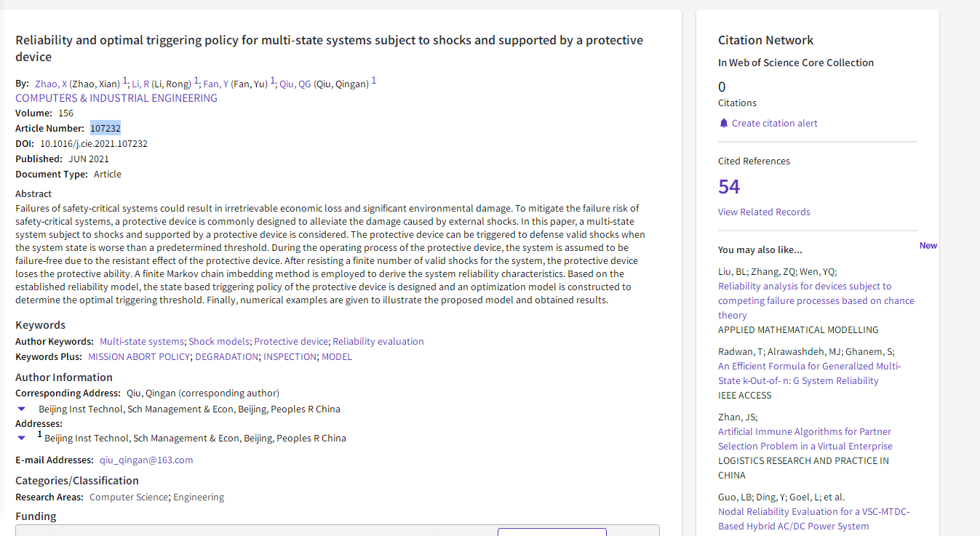Open author link Li, R
This screenshot has width=980, height=536.
pyautogui.click(x=140, y=84)
